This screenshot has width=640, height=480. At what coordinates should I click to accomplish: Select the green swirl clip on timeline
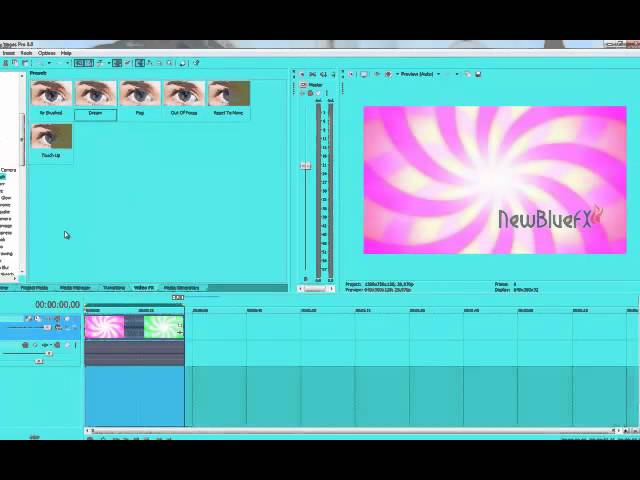point(162,327)
